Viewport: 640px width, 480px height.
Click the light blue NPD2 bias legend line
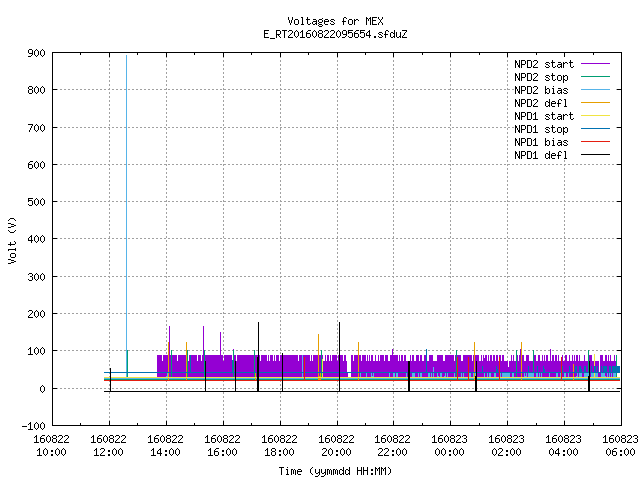click(595, 90)
